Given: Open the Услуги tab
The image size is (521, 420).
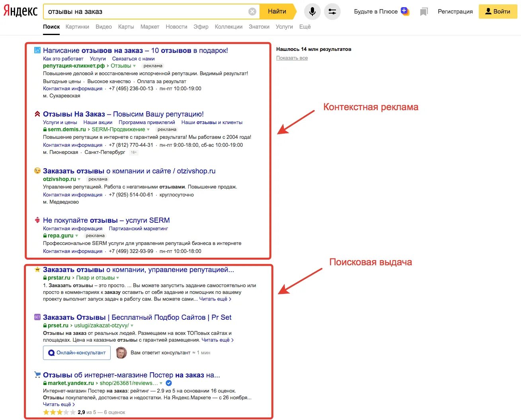Looking at the screenshot, I should click(x=284, y=27).
